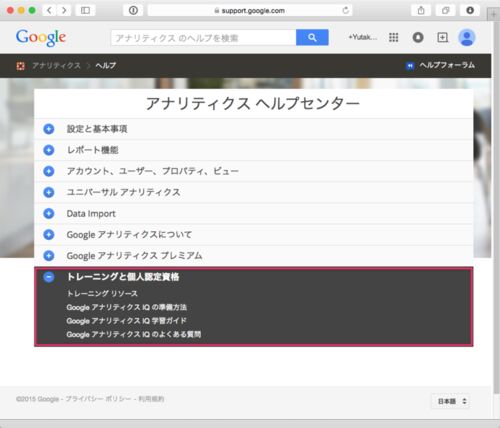Screen dimensions: 500x428
Task: Expand the ユニバーサル アナリティクス section
Action: (253, 192)
